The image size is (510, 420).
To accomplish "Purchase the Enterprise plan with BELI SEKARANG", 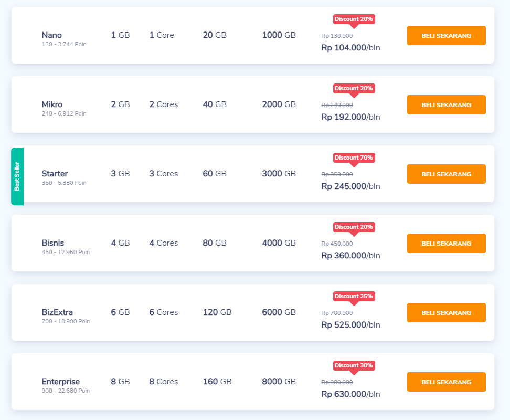I will point(446,382).
